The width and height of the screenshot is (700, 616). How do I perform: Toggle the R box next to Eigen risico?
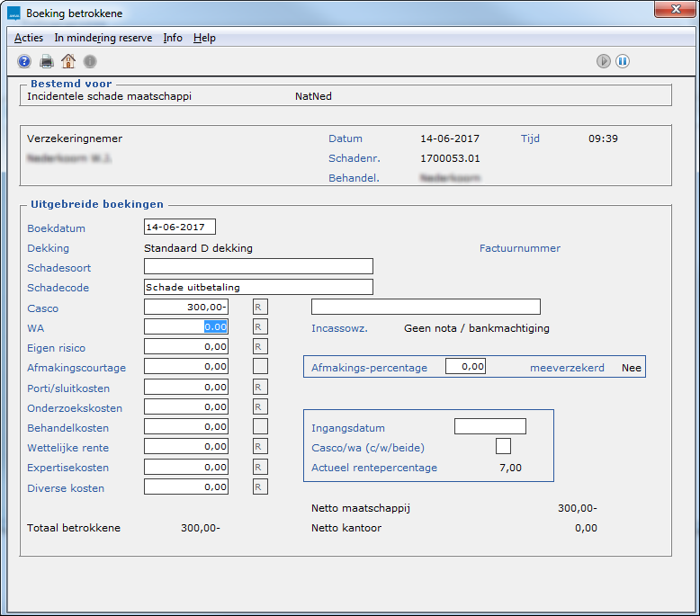click(x=260, y=346)
